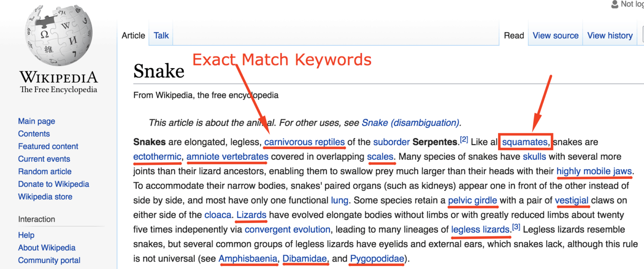The image size is (644, 269).
Task: Visit the Featured content page
Action: coord(48,146)
